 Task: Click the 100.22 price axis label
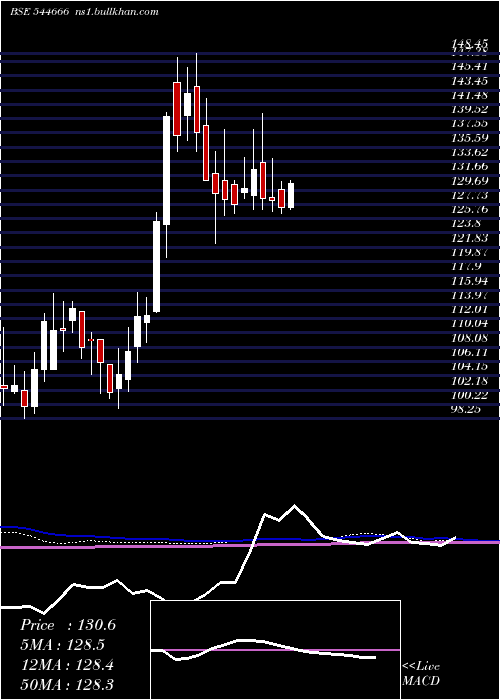(470, 396)
